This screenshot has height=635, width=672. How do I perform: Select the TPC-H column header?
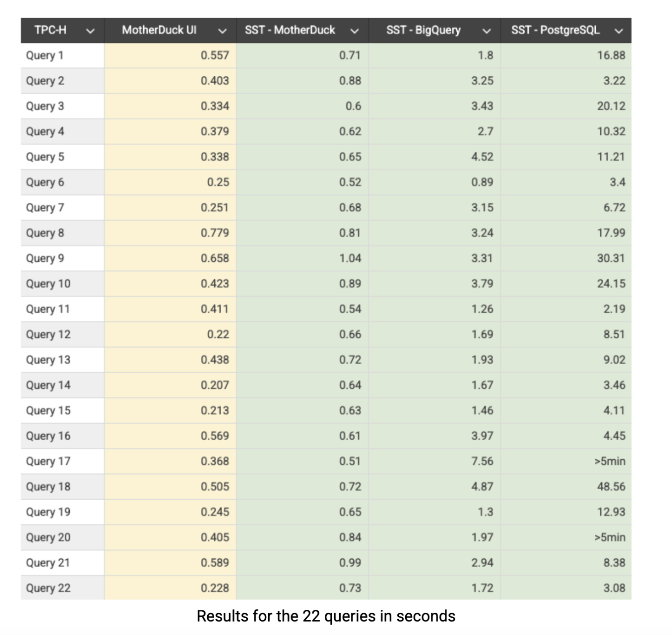50,30
